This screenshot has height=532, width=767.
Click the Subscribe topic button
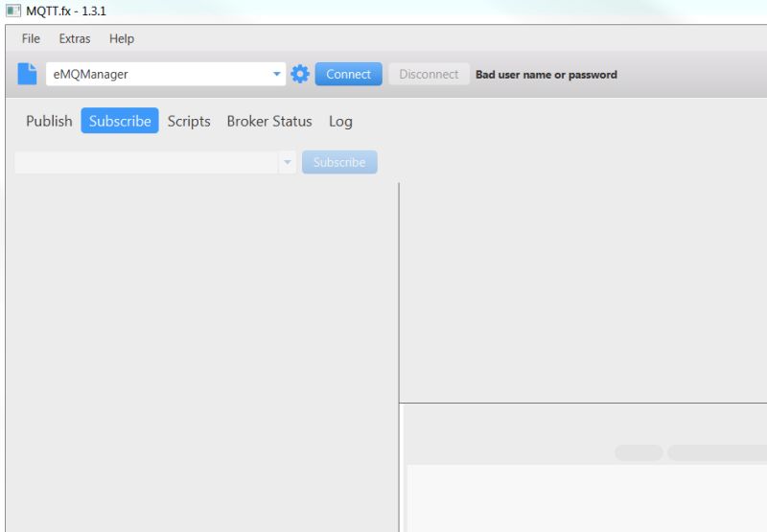339,162
